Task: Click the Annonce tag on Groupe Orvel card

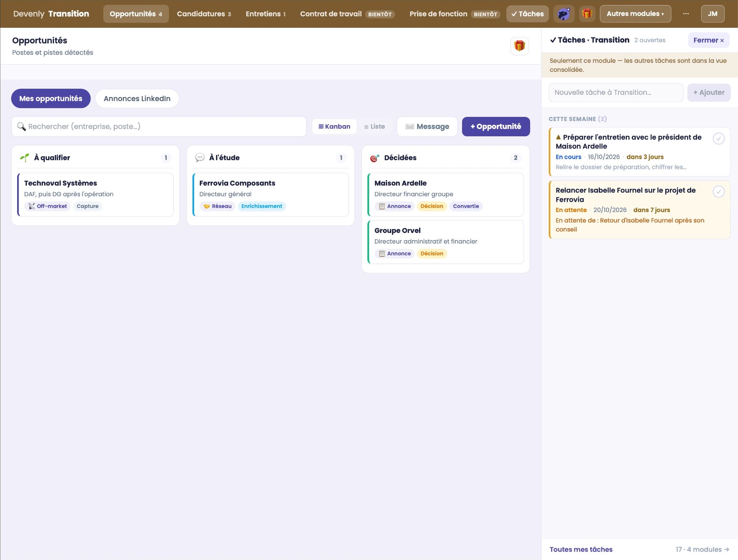Action: point(395,254)
